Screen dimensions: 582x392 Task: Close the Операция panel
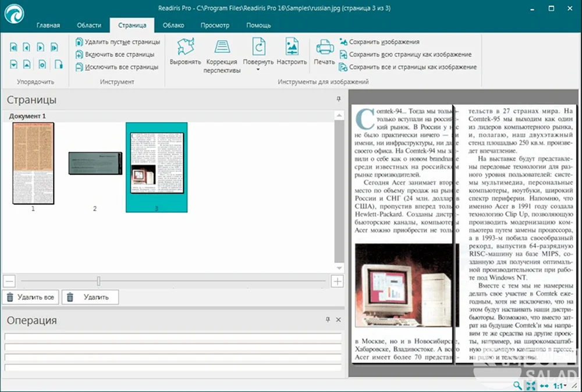[339, 319]
